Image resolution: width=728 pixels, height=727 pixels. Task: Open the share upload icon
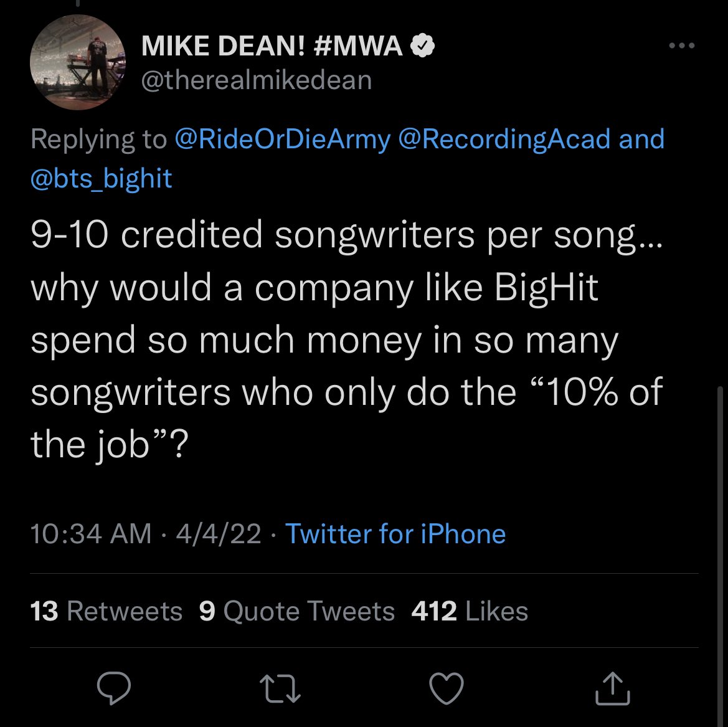tap(613, 689)
